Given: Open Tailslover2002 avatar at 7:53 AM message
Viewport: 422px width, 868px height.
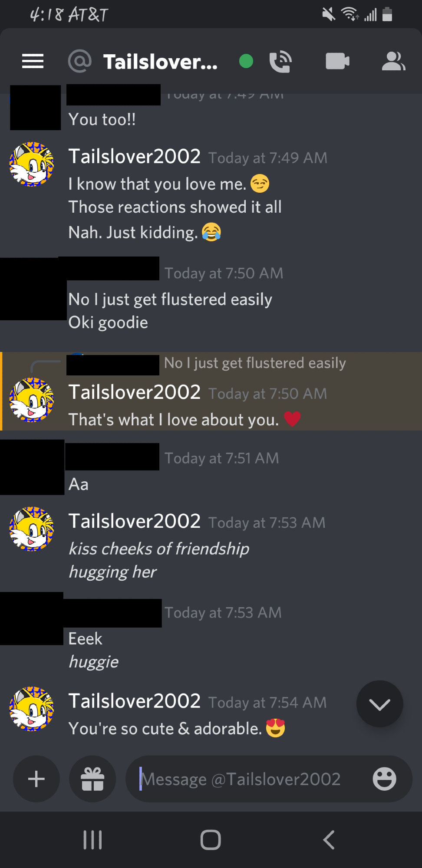Looking at the screenshot, I should (32, 529).
